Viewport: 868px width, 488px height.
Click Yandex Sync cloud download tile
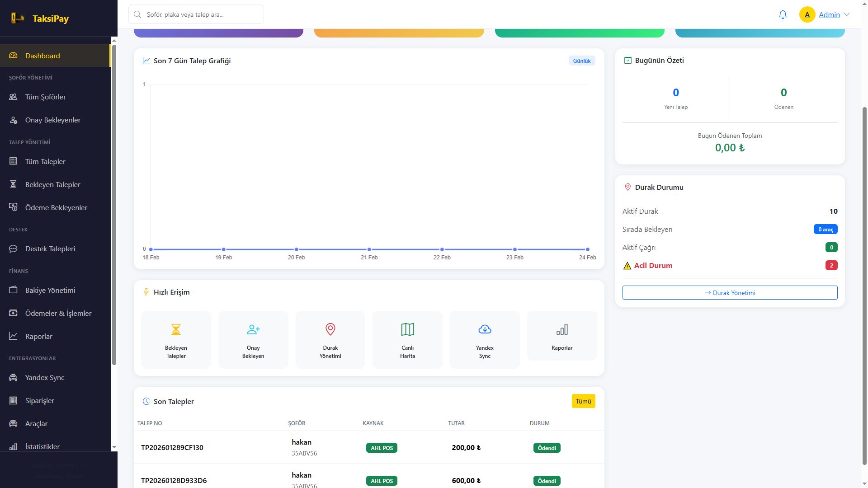point(485,340)
